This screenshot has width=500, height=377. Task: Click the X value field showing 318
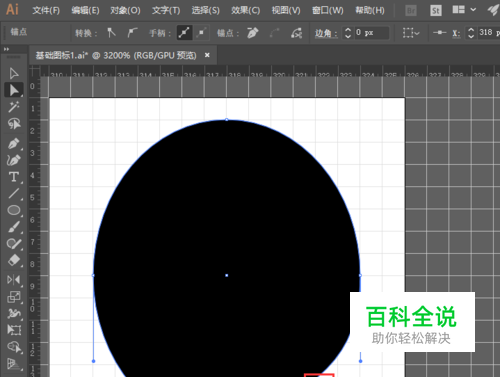click(489, 33)
